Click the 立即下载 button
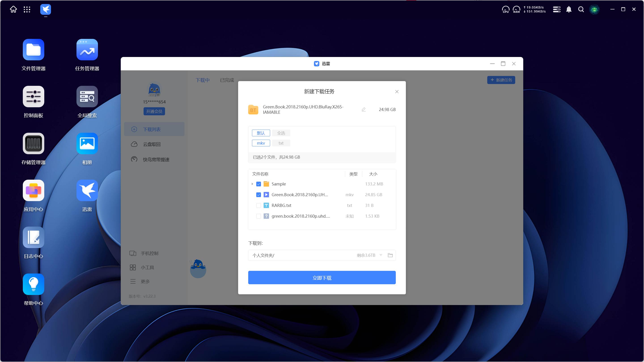644x362 pixels. click(x=322, y=277)
